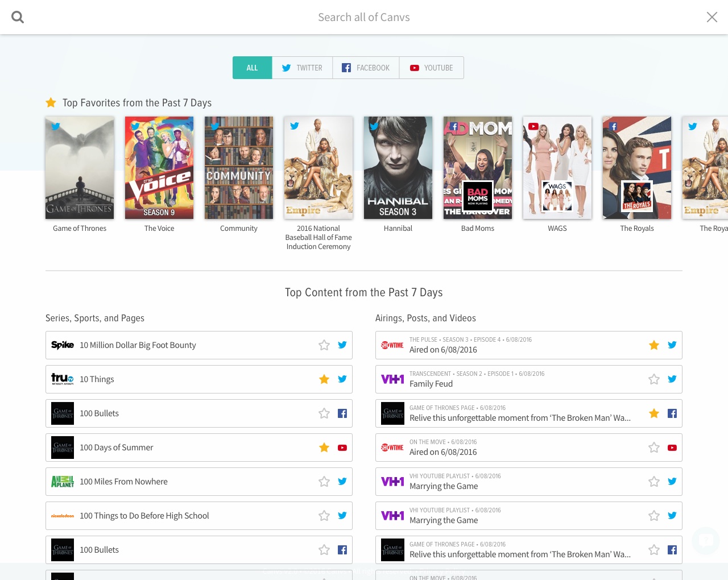
Task: Star the Family Feud airing
Action: coord(654,379)
